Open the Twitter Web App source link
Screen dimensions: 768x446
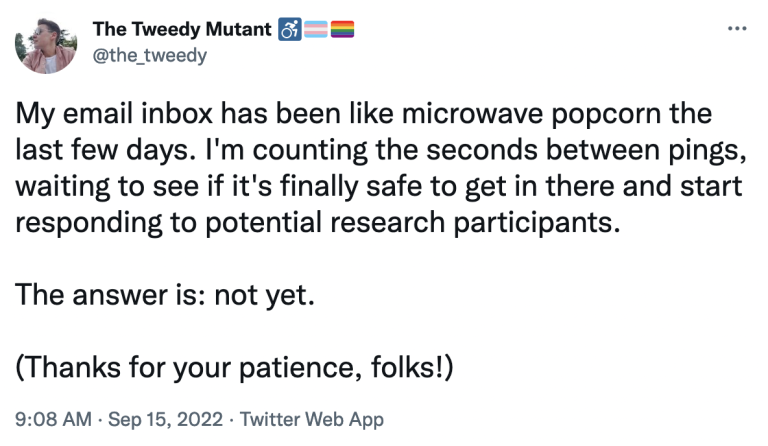coord(312,420)
